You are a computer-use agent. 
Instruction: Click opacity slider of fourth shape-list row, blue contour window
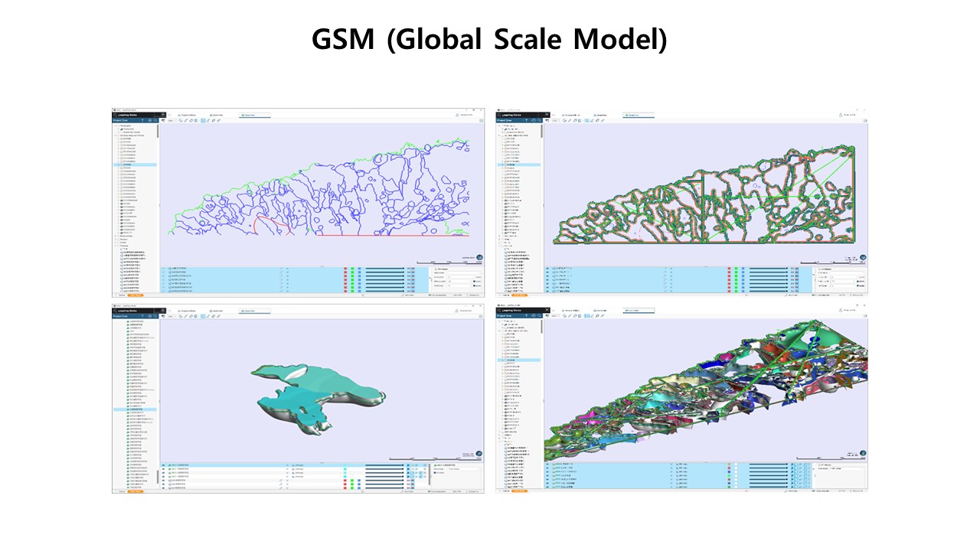[385, 280]
